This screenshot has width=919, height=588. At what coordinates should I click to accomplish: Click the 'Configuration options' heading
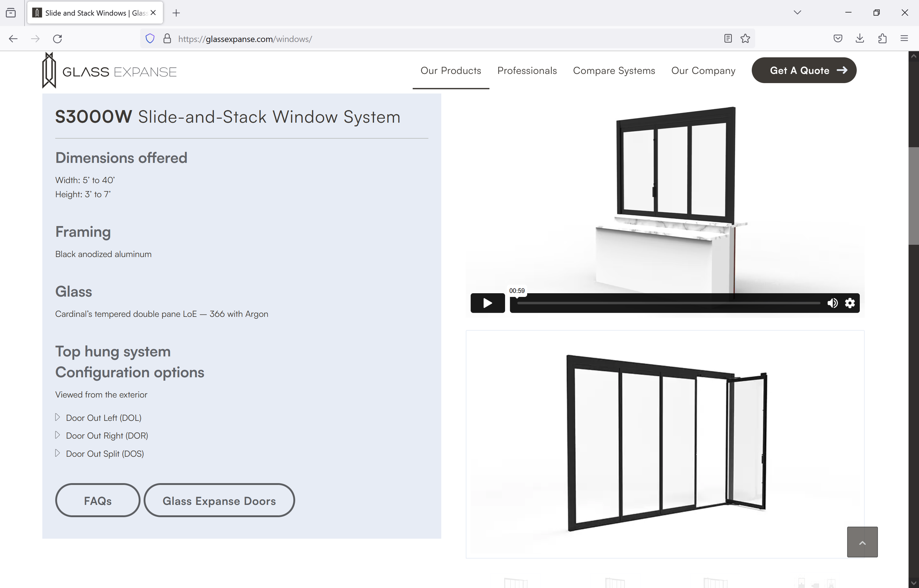coord(129,372)
